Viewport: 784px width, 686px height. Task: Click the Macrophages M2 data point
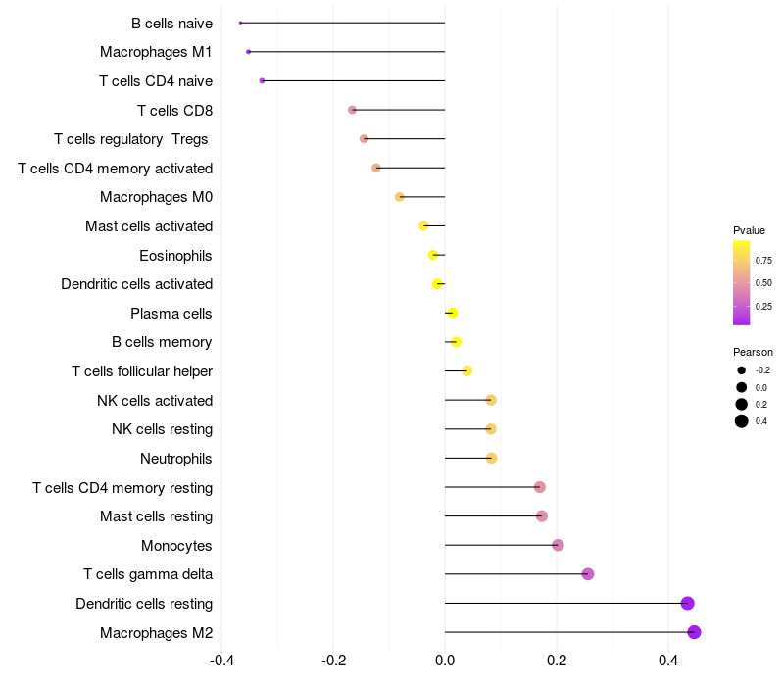pos(694,632)
